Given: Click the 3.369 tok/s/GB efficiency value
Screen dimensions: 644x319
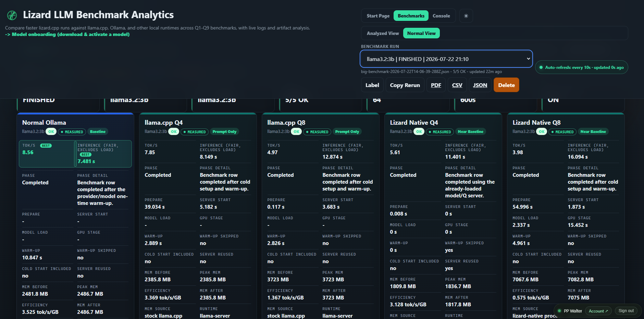Looking at the screenshot, I should (163, 298).
